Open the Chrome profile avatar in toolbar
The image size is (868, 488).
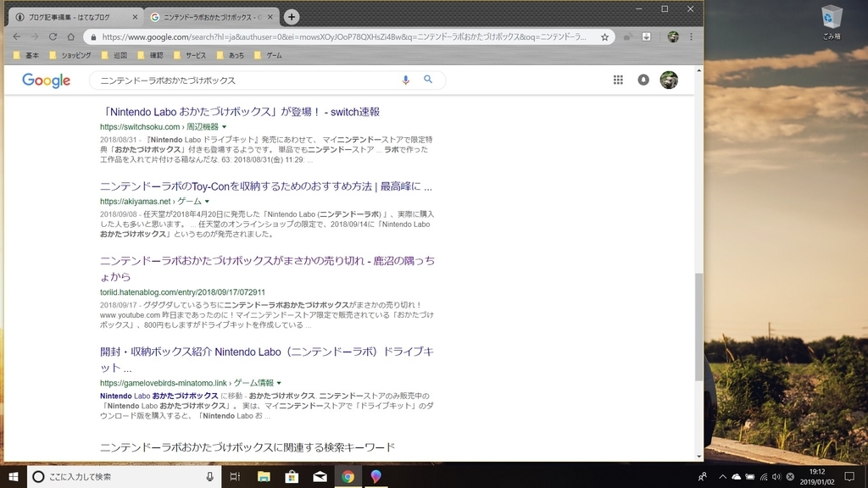(x=672, y=36)
